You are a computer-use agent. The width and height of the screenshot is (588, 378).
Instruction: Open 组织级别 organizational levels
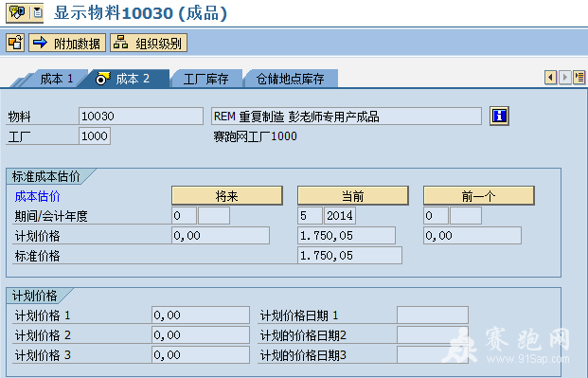pyautogui.click(x=149, y=43)
